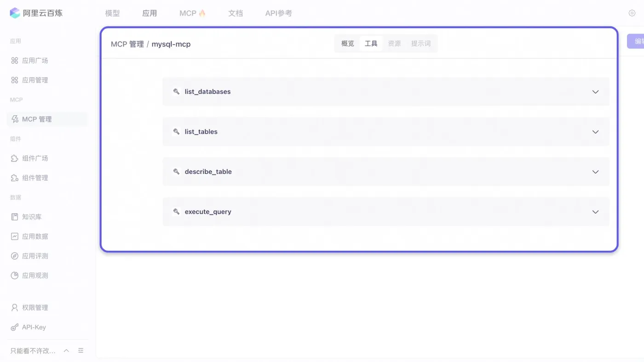Click the 应用管理 sidebar icon

click(x=15, y=80)
